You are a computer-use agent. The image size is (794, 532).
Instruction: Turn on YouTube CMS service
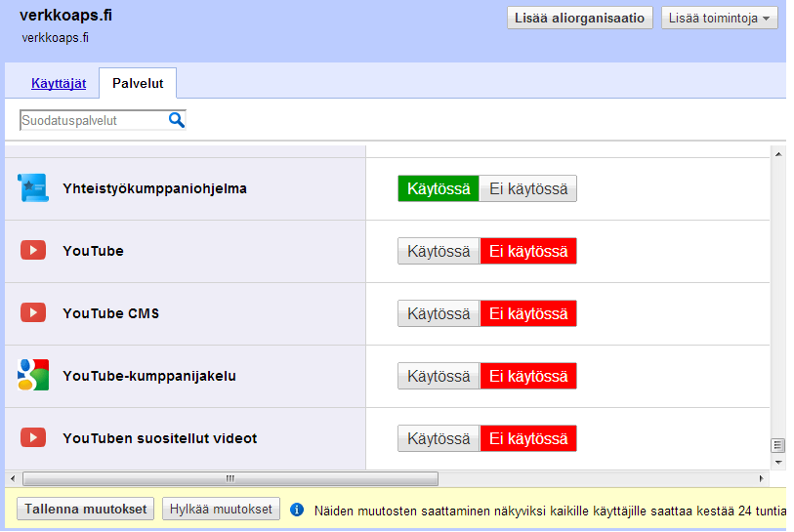click(x=439, y=313)
